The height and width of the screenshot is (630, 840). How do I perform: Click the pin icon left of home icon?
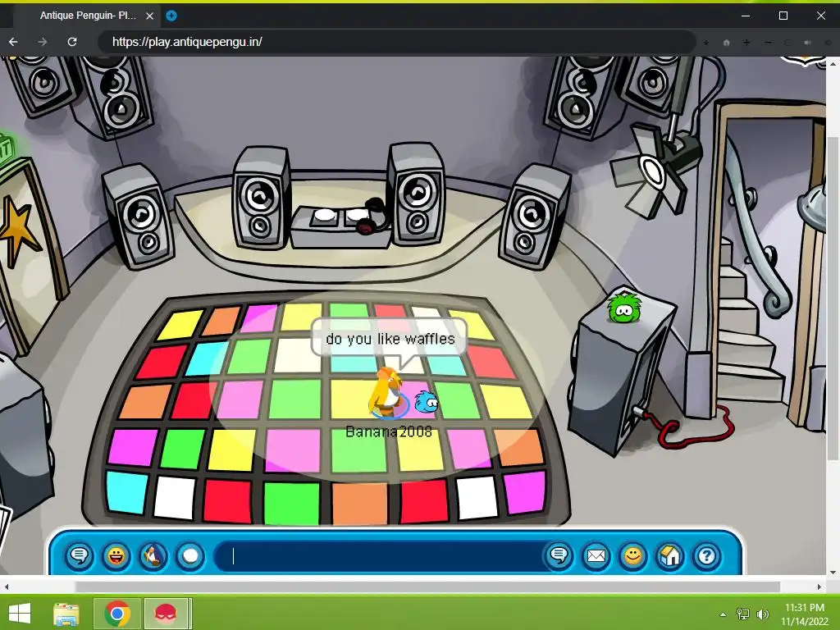click(706, 43)
